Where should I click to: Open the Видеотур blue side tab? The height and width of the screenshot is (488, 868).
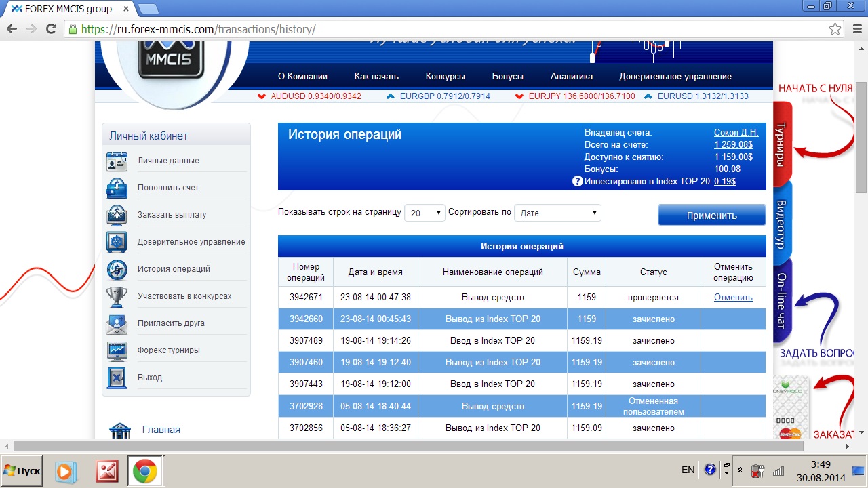tap(782, 224)
